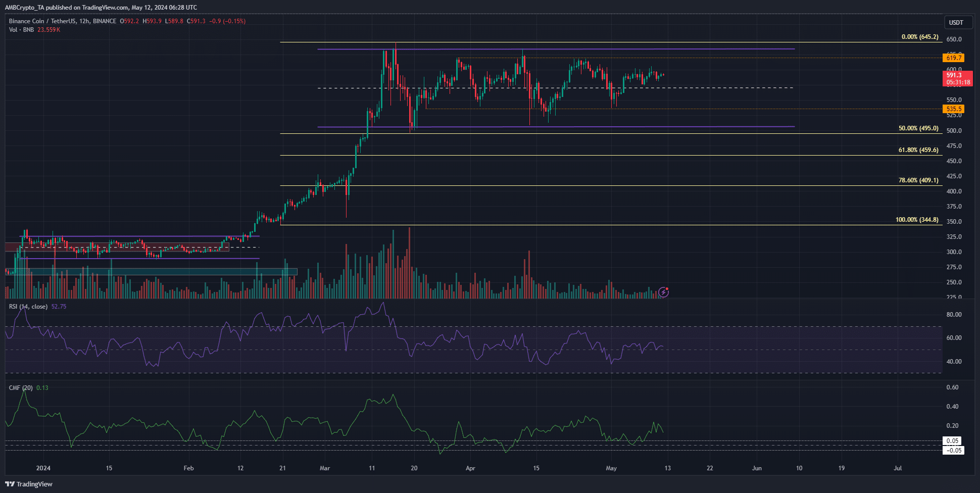The height and width of the screenshot is (493, 980).
Task: Click the -0.05 CMF level label
Action: click(953, 451)
